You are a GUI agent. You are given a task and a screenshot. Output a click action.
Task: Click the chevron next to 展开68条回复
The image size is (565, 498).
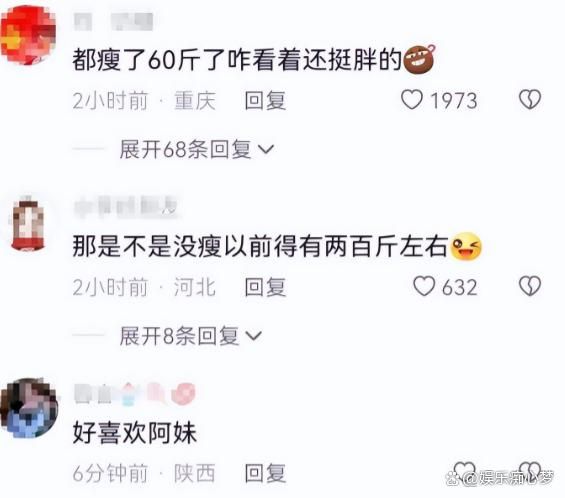[267, 150]
